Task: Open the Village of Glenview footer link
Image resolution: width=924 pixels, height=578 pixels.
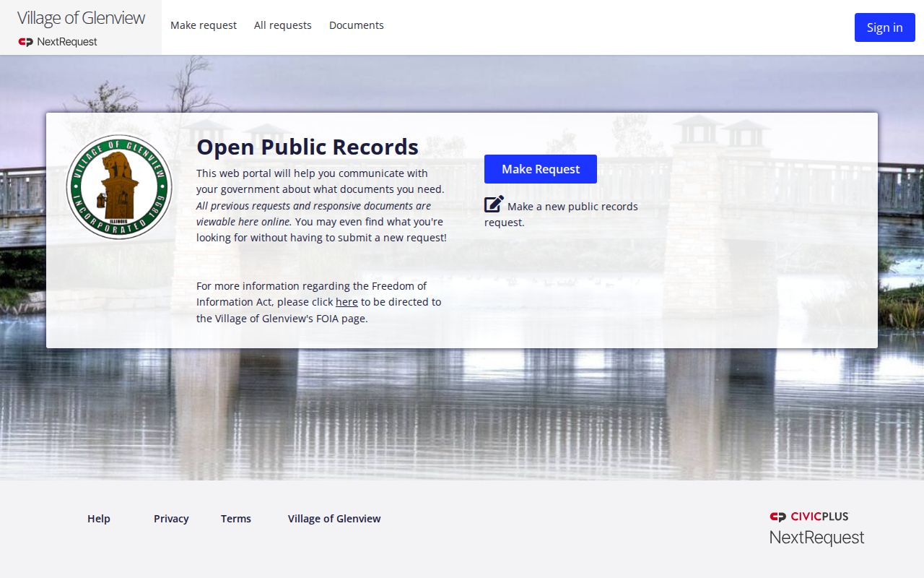Action: pyautogui.click(x=334, y=519)
